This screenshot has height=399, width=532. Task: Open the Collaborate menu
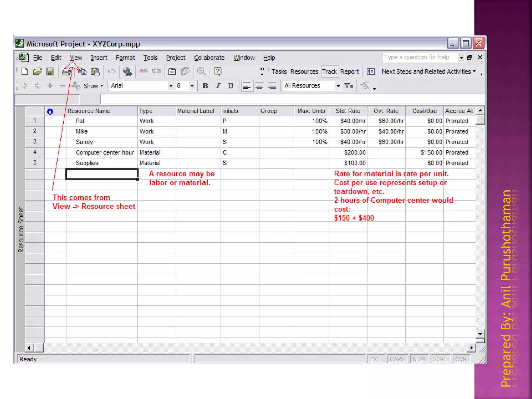tap(209, 58)
